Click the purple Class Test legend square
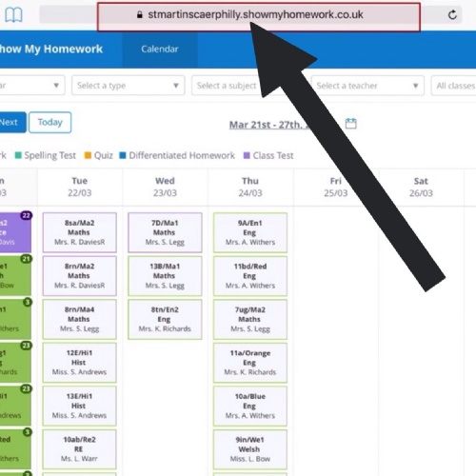This screenshot has width=476, height=476. tap(247, 155)
